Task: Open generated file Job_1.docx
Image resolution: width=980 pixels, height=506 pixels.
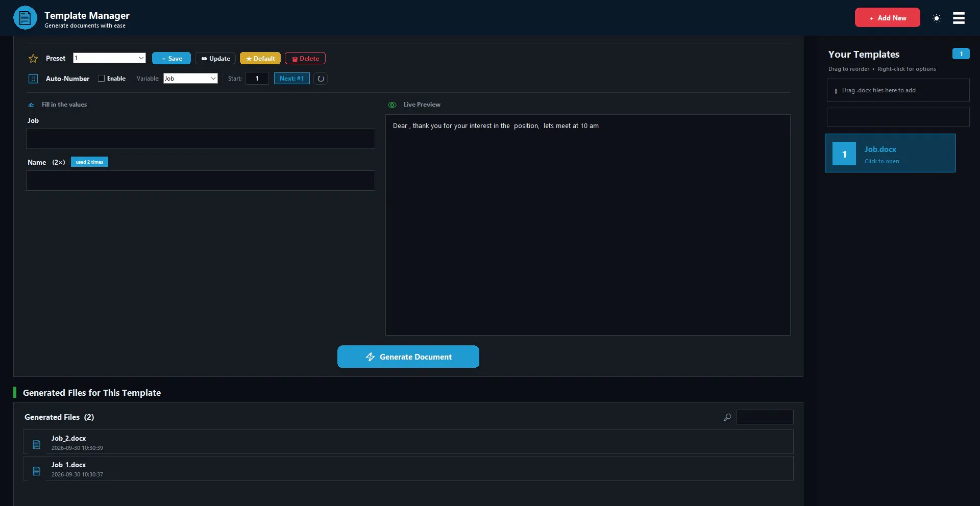Action: tap(408, 468)
